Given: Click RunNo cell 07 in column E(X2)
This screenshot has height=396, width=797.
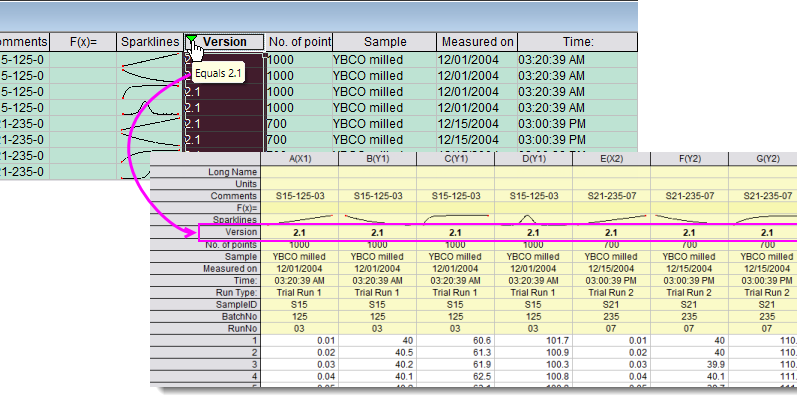Looking at the screenshot, I should (x=611, y=329).
